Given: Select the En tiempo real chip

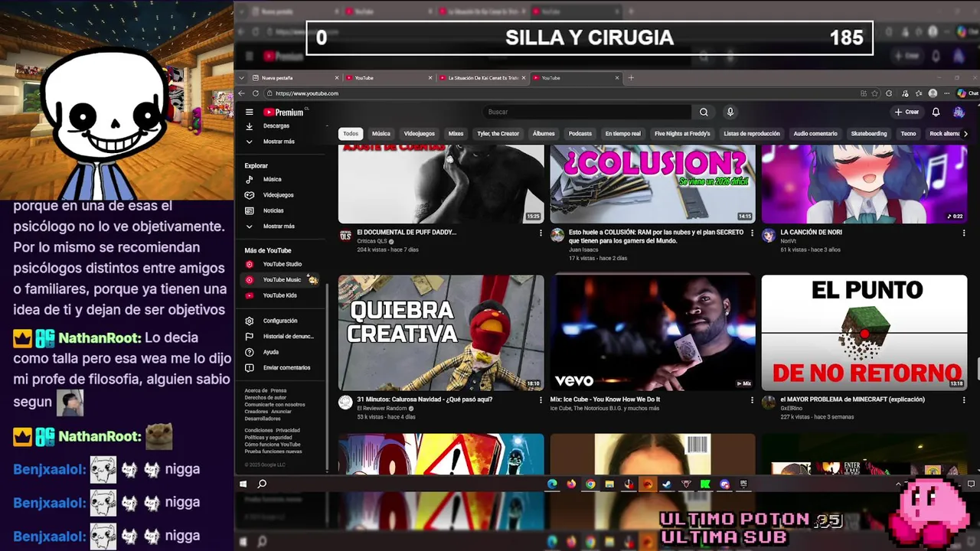Looking at the screenshot, I should tap(622, 133).
